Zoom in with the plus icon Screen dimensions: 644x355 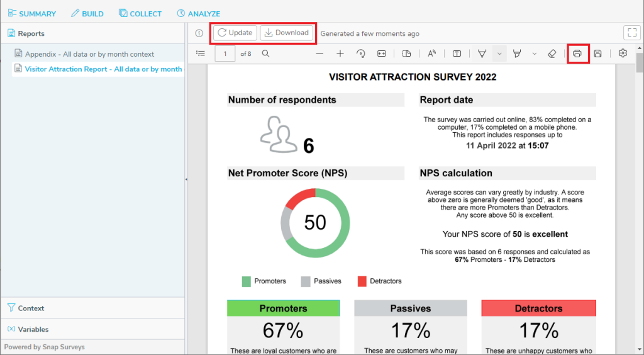[340, 54]
